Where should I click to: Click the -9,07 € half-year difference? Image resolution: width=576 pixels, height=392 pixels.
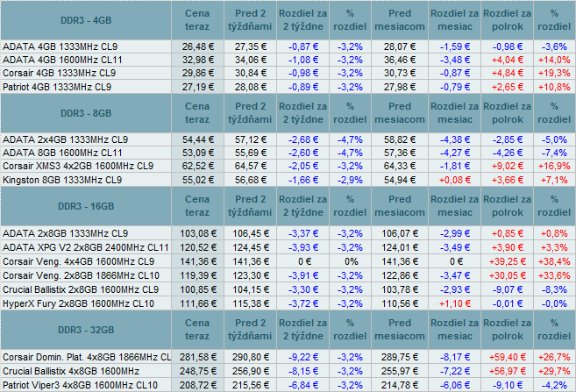[508, 289]
